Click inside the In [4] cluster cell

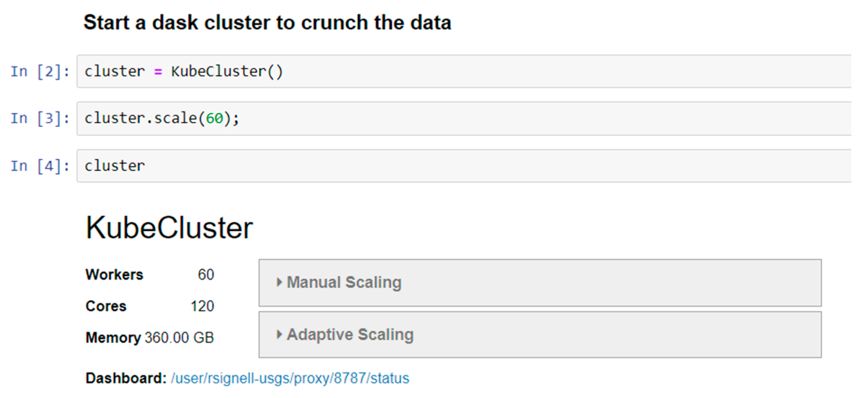464,166
